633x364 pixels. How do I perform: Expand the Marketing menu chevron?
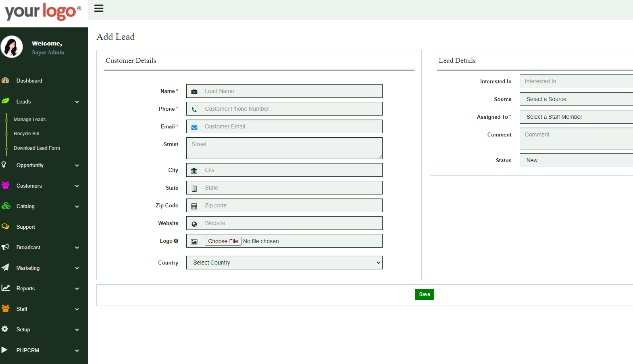77,268
